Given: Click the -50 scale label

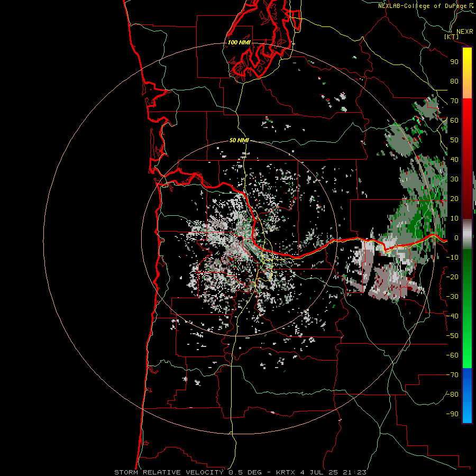Looking at the screenshot, I should click(x=452, y=336).
